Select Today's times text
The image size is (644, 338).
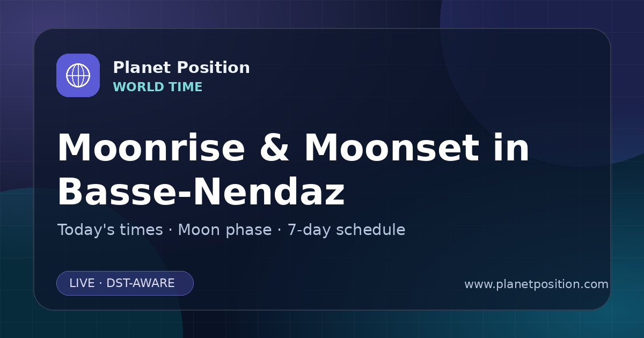[x=110, y=230]
